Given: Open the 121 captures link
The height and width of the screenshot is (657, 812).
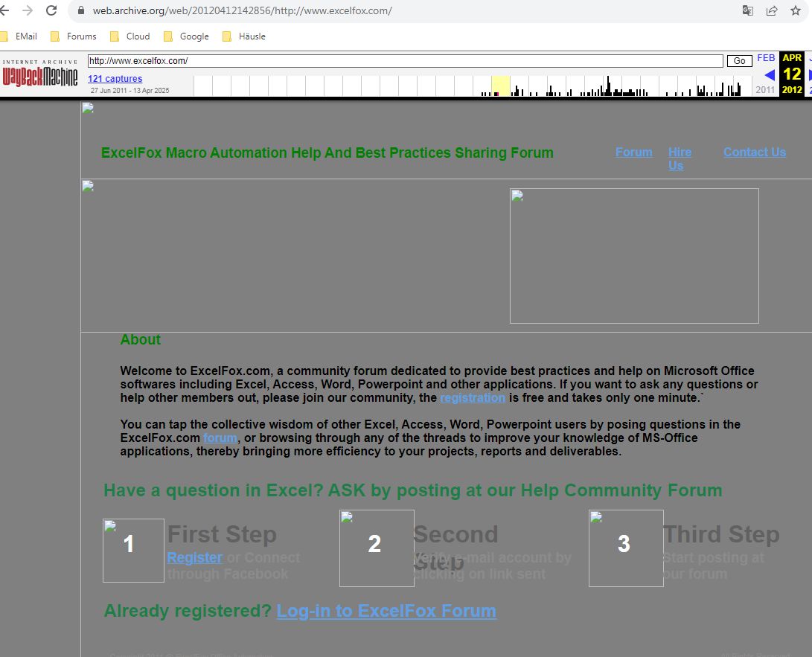Looking at the screenshot, I should [x=115, y=79].
